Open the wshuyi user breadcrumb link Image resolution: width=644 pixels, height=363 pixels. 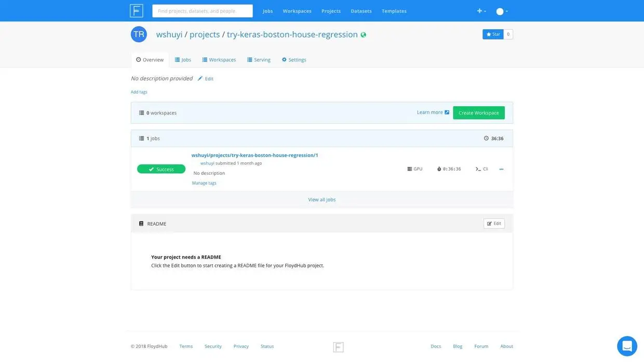click(x=169, y=34)
